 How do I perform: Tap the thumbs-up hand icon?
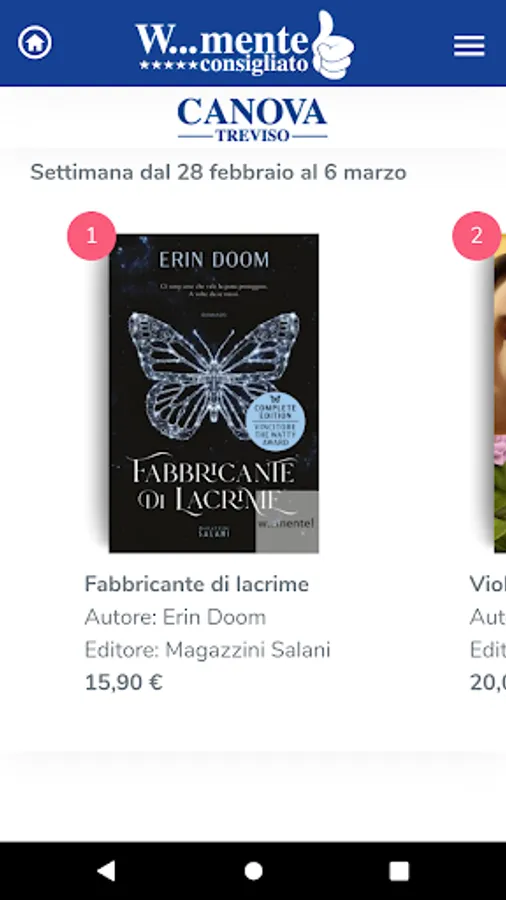coord(333,45)
